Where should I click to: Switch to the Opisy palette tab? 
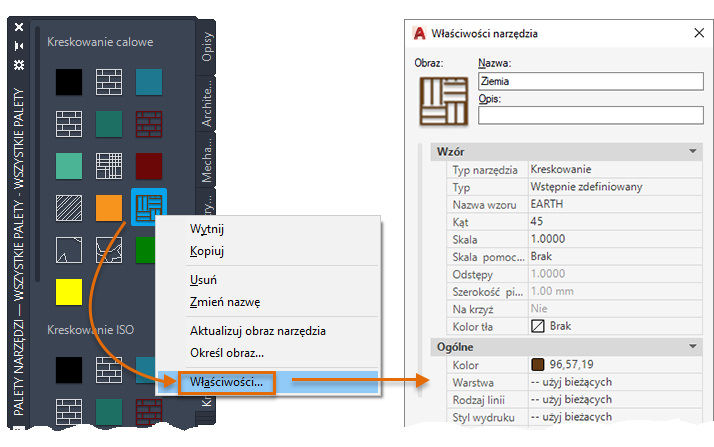point(207,46)
